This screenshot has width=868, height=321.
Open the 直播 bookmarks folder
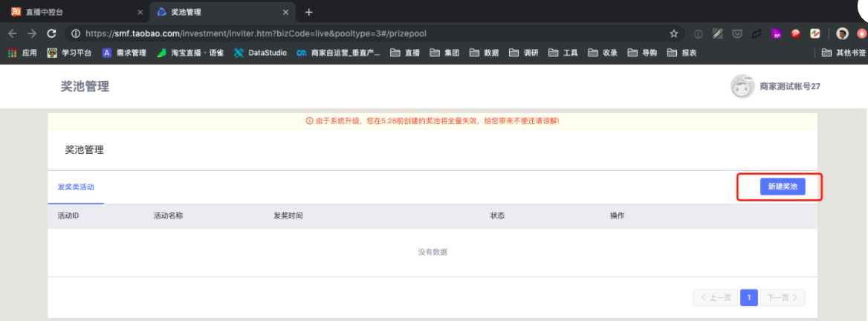pos(405,53)
